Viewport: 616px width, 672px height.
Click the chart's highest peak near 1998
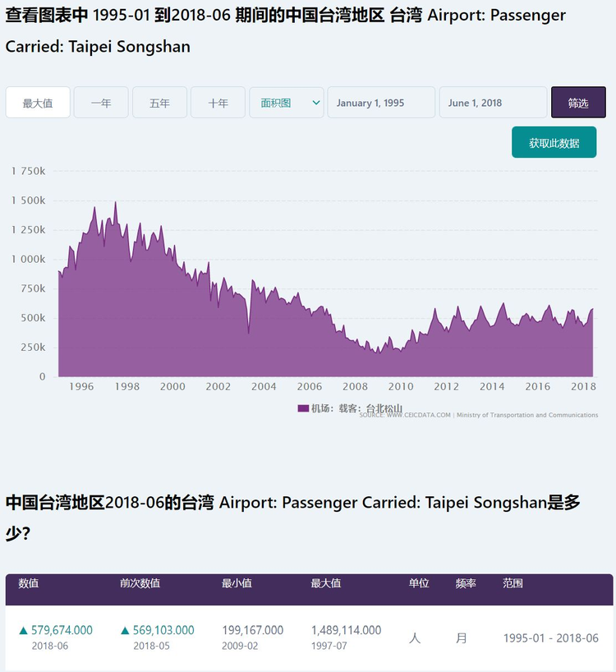(x=115, y=202)
